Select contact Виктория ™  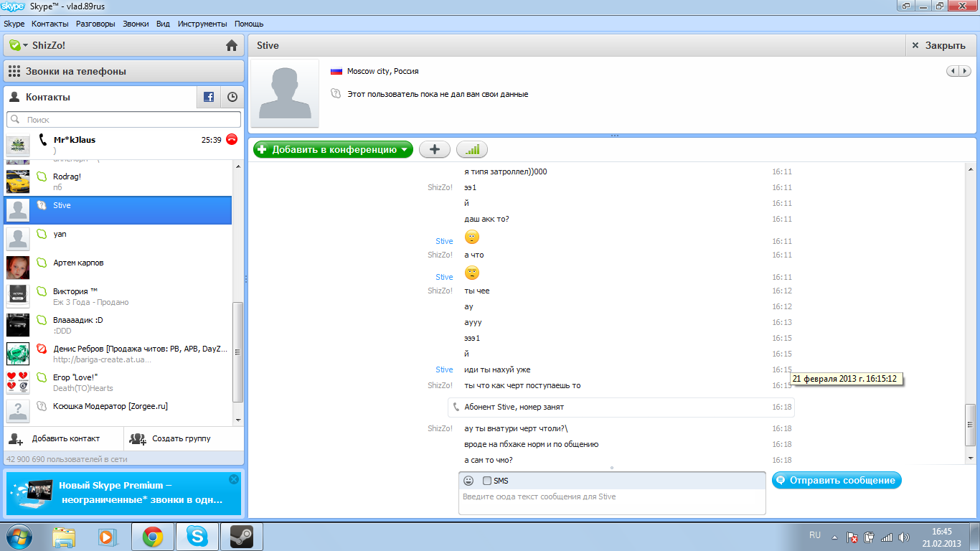[118, 296]
